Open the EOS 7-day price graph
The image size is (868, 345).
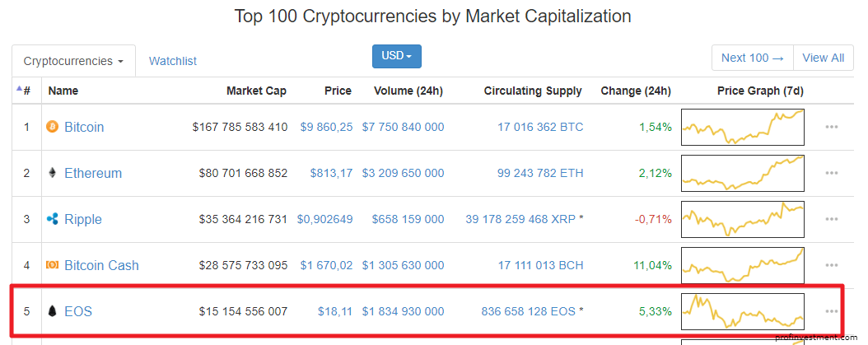point(742,311)
